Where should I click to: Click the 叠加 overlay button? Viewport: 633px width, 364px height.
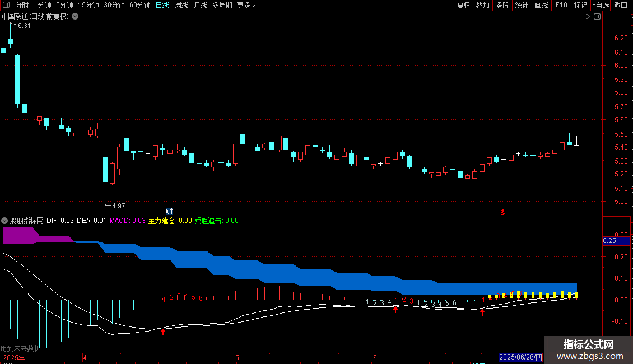pyautogui.click(x=482, y=5)
